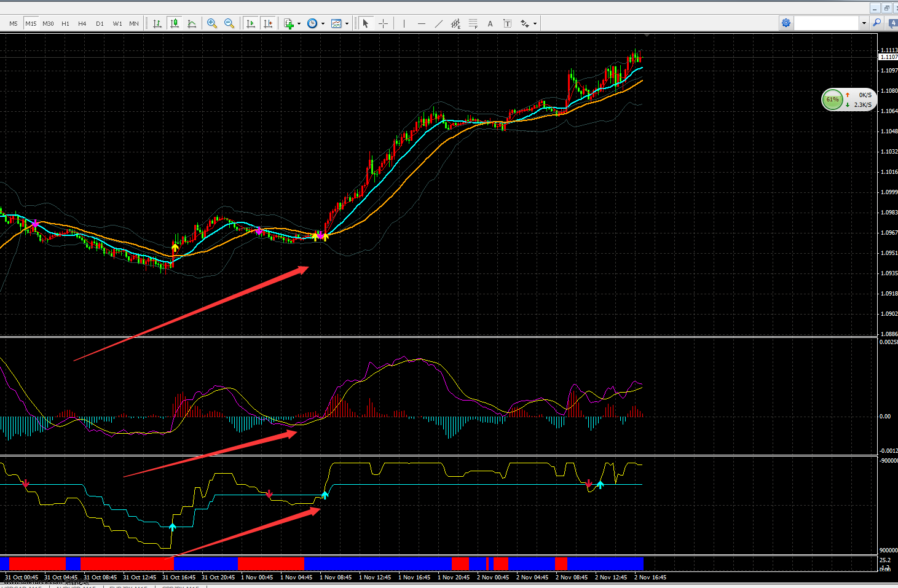The width and height of the screenshot is (898, 588).
Task: Click the 1.1097 price scale label
Action: tap(889, 71)
